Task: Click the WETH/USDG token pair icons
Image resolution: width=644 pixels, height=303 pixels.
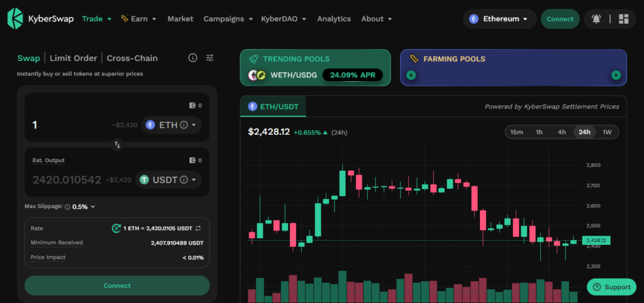Action: (257, 75)
